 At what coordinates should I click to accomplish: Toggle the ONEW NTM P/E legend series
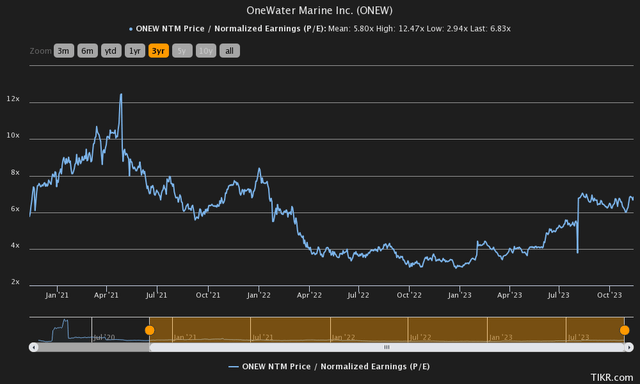click(329, 366)
